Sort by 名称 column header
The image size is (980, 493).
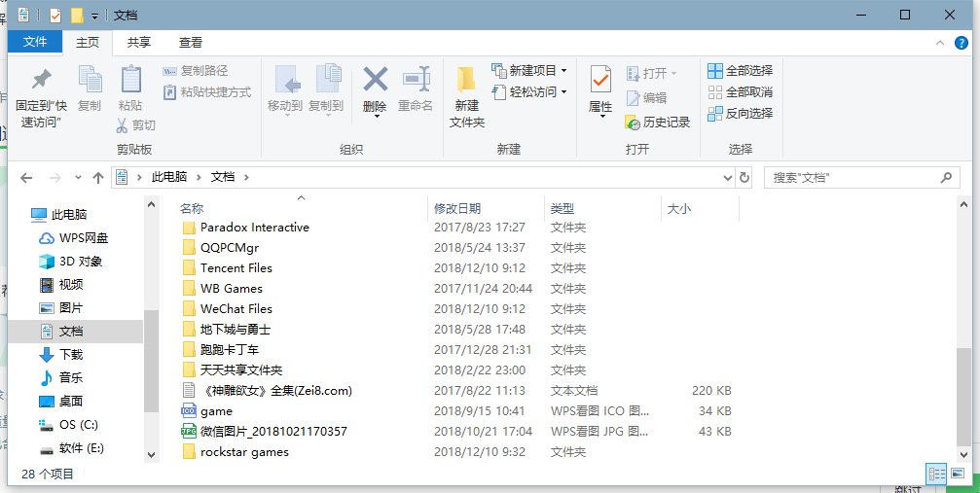[x=192, y=209]
